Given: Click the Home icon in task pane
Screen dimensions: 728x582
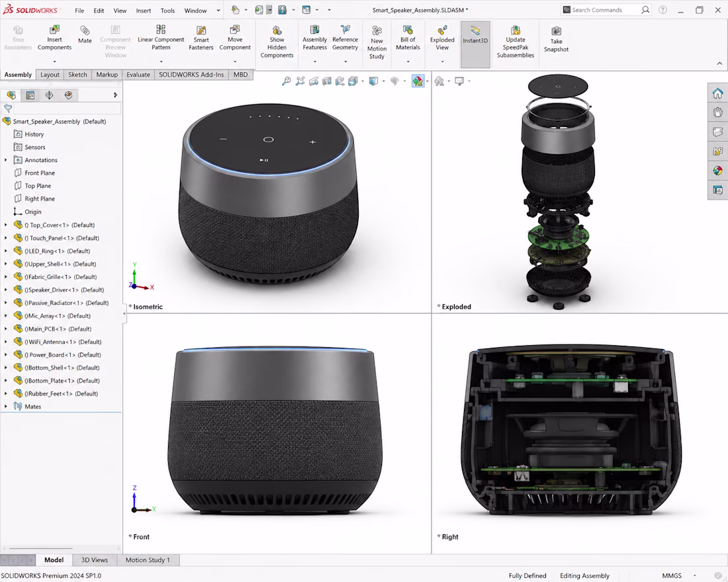Looking at the screenshot, I should [x=718, y=93].
